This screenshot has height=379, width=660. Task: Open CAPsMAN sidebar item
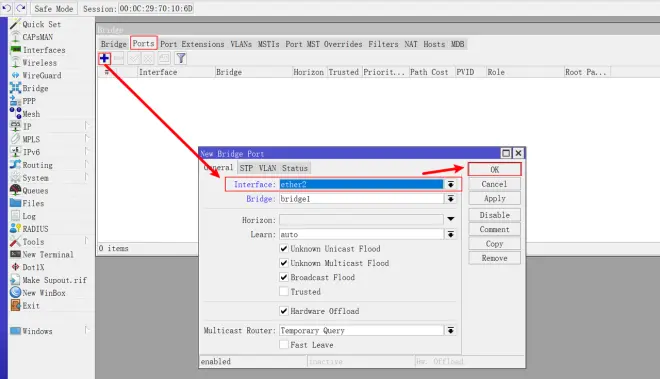pyautogui.click(x=37, y=37)
